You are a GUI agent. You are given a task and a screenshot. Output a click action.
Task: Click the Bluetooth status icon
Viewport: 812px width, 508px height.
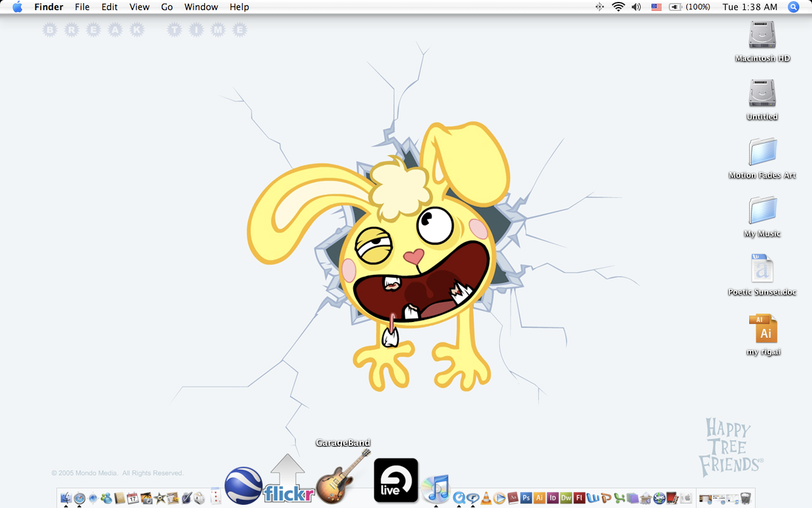tap(599, 7)
